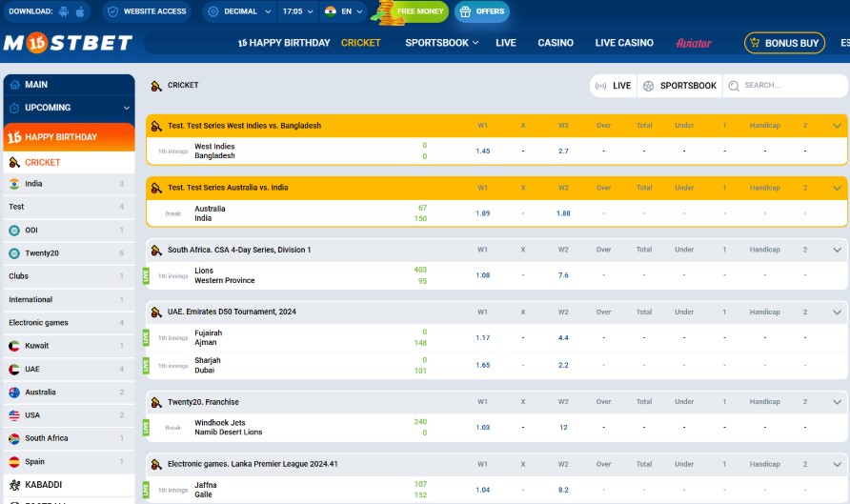The image size is (850, 504).
Task: Open the EN language dropdown
Action: tap(344, 11)
